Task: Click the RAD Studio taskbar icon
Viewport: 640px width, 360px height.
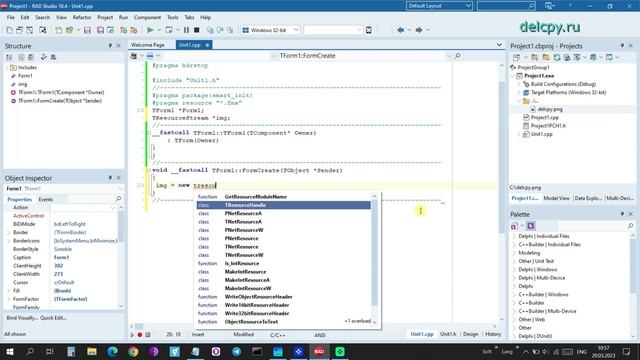Action: (319, 351)
